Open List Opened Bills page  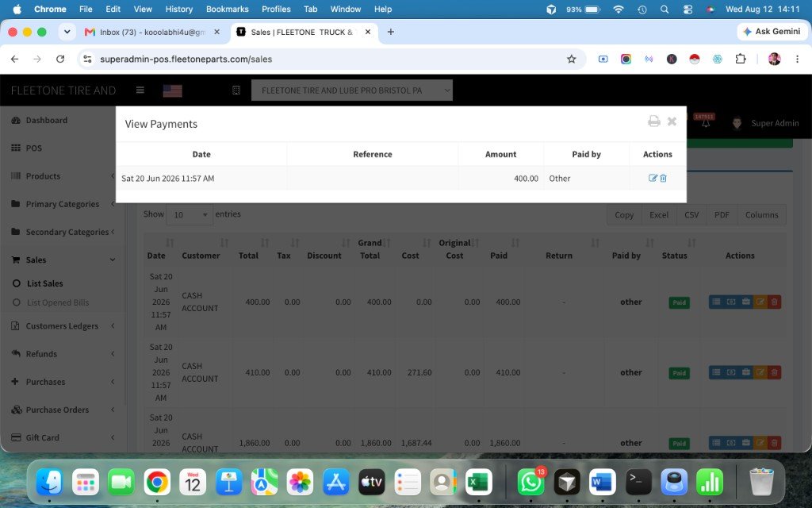pos(51,302)
